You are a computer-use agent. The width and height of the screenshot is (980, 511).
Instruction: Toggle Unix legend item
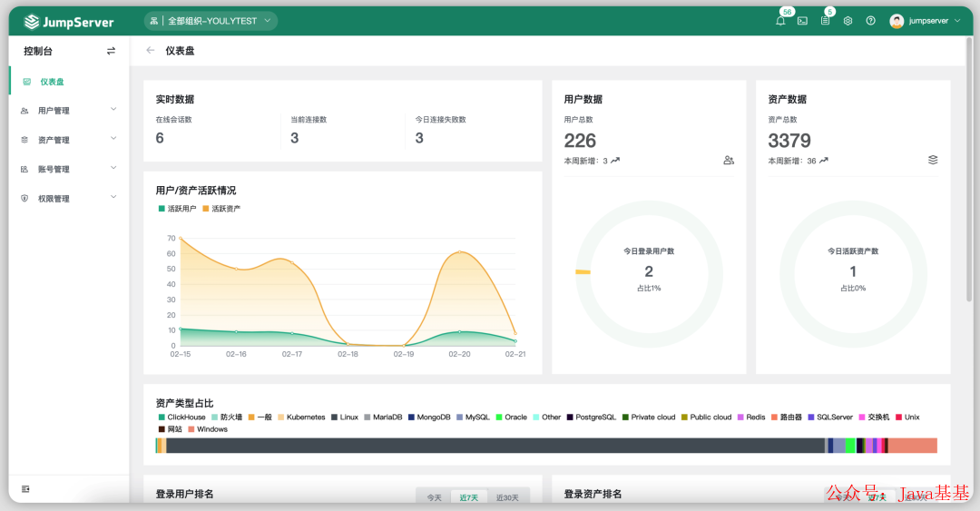click(x=908, y=418)
